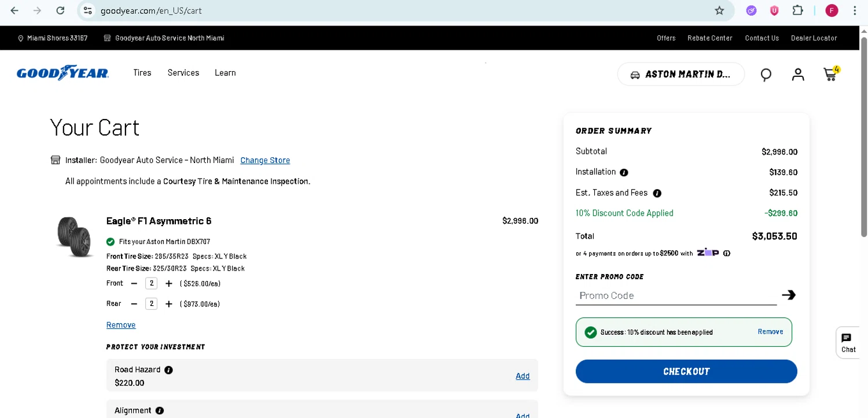
Task: Increase Front tire quantity
Action: 169,283
